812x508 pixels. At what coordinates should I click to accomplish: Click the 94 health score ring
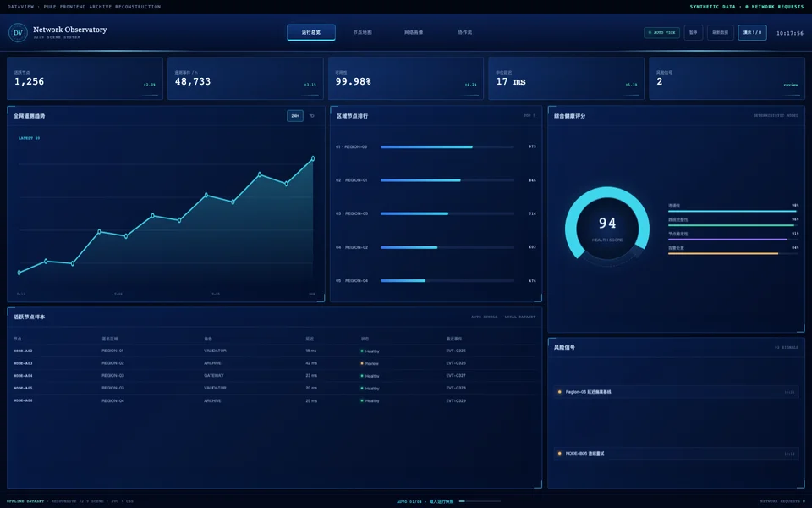607,227
